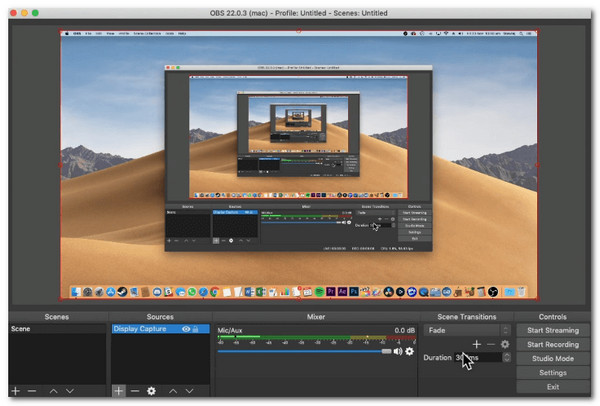Click the nested OBS window in preview
This screenshot has height=406, width=600.
298,158
